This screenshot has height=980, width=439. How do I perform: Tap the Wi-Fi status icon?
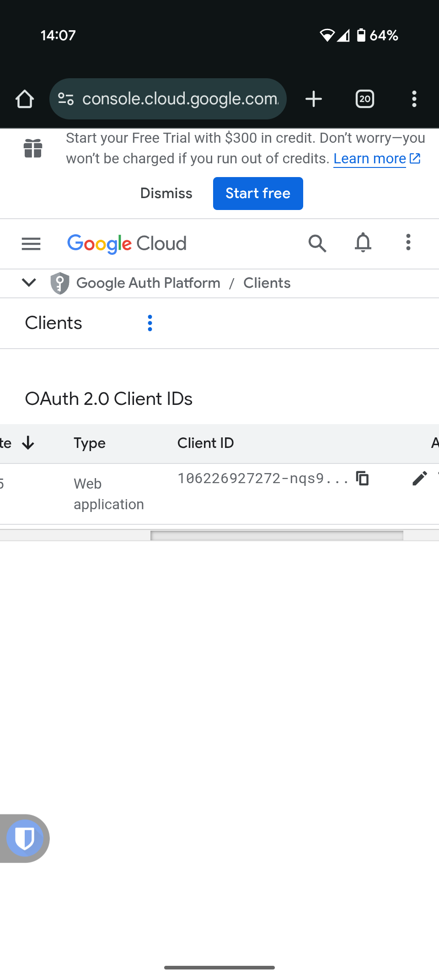[x=327, y=35]
